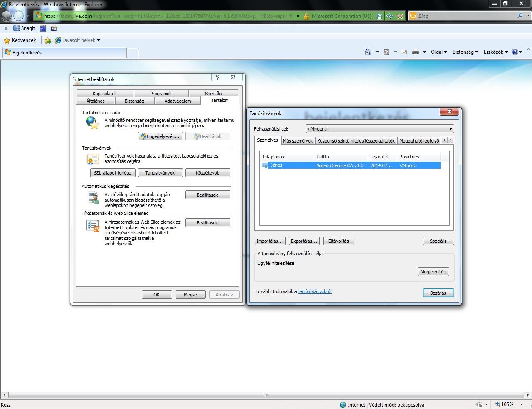Screen dimensions: 532x409
Task: Click the Bezárás button
Action: [x=438, y=293]
